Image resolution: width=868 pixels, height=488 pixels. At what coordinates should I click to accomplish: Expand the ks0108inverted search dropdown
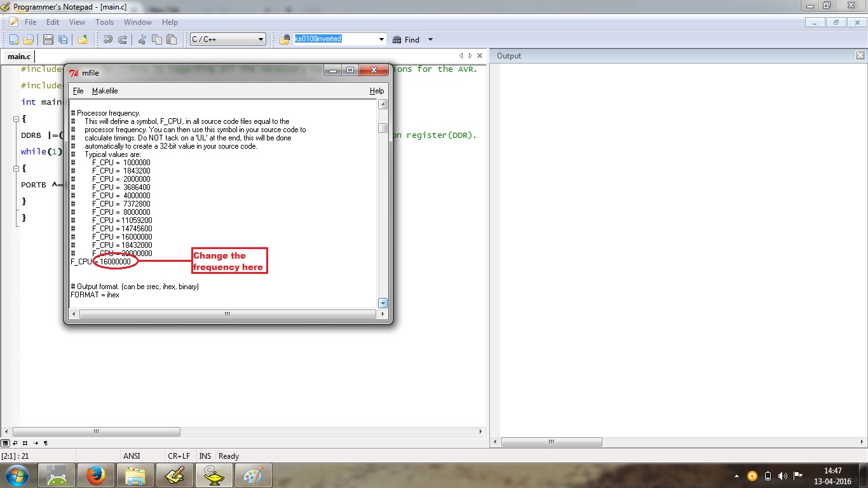pyautogui.click(x=381, y=39)
